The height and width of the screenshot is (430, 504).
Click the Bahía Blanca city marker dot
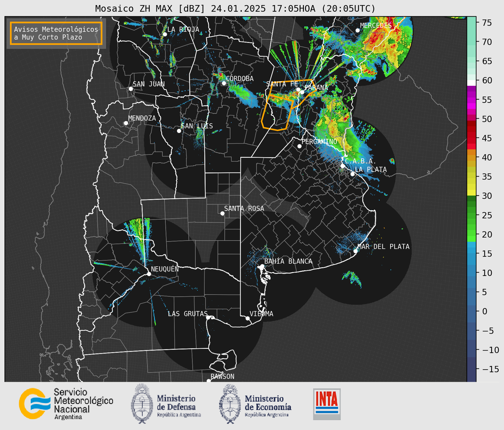(x=262, y=266)
